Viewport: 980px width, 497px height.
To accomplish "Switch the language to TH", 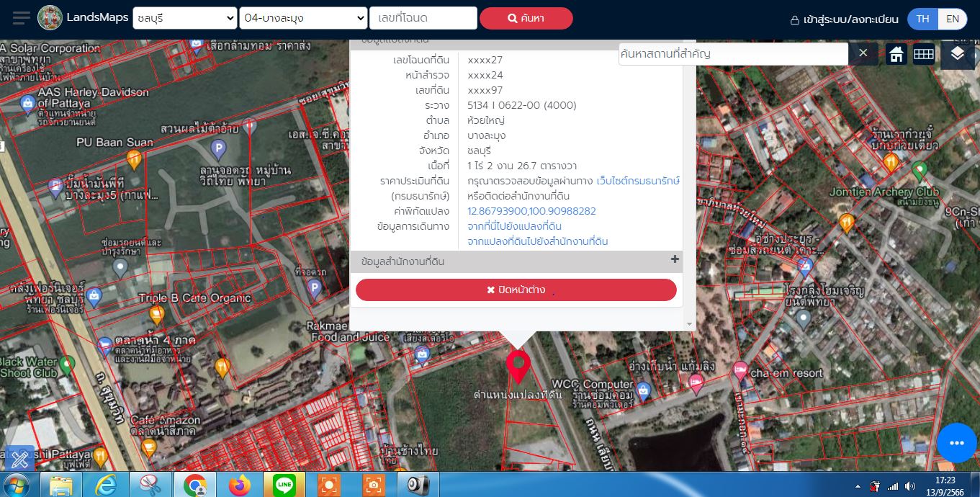I will 922,19.
